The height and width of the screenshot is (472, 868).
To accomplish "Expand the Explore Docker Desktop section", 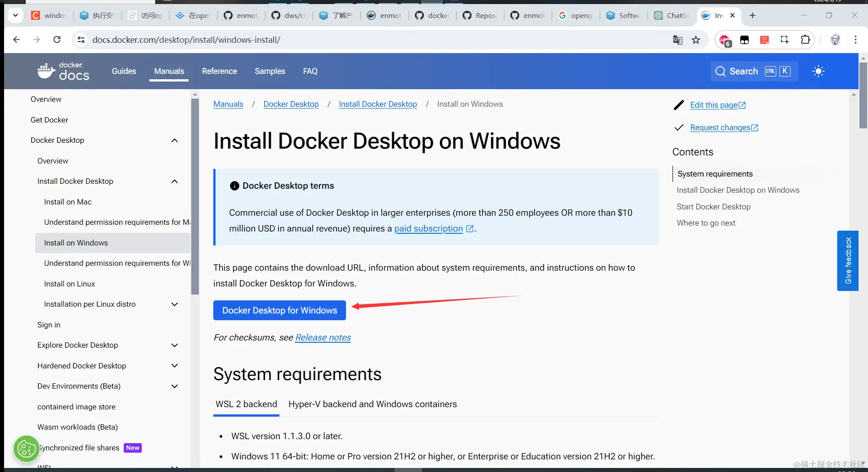I will coord(175,345).
